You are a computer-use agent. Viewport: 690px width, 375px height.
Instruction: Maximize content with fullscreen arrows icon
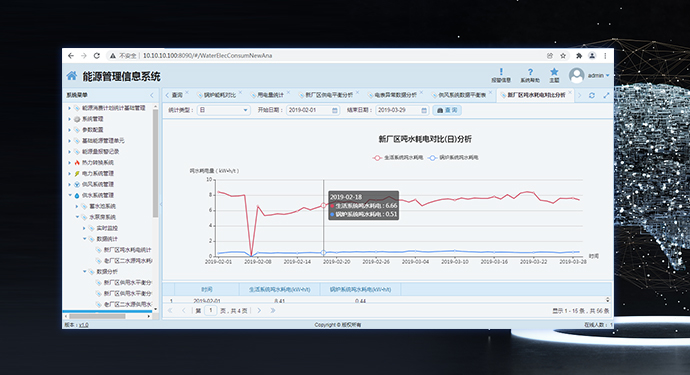tap(606, 95)
